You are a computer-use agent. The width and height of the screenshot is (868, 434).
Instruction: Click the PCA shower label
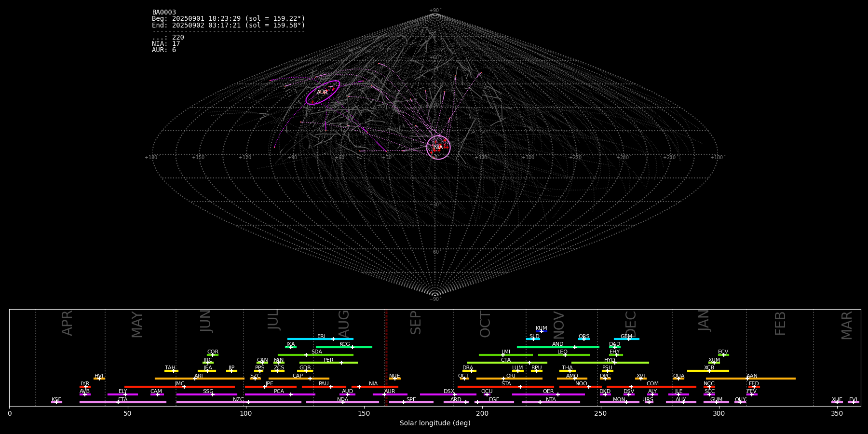(279, 392)
